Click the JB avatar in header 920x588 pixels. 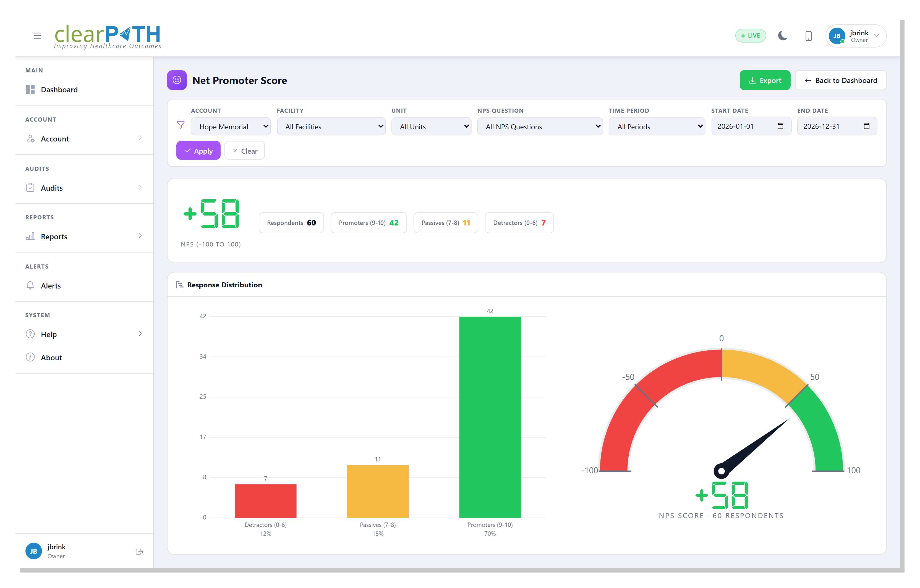point(837,36)
